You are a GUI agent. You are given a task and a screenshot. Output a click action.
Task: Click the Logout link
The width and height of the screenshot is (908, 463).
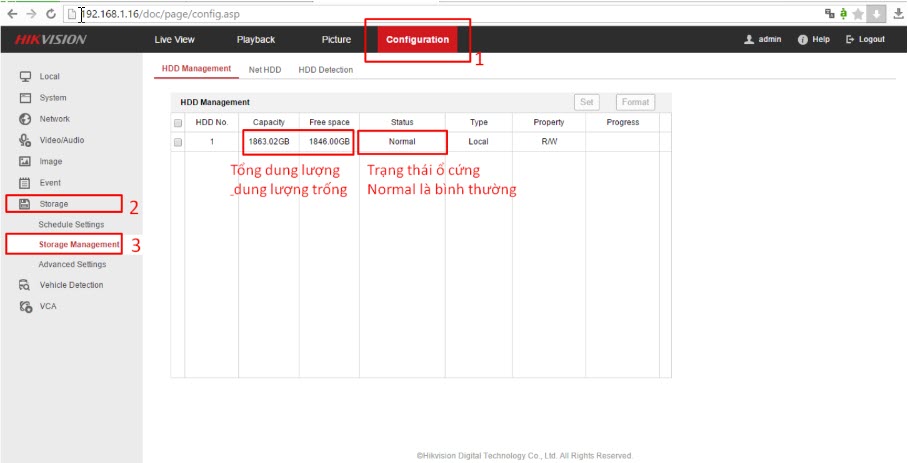click(x=865, y=39)
